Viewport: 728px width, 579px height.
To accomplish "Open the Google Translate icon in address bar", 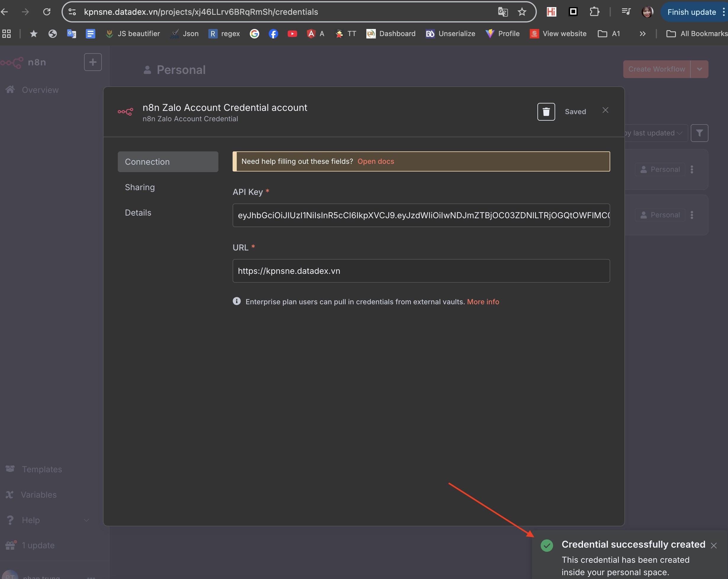I will tap(503, 12).
